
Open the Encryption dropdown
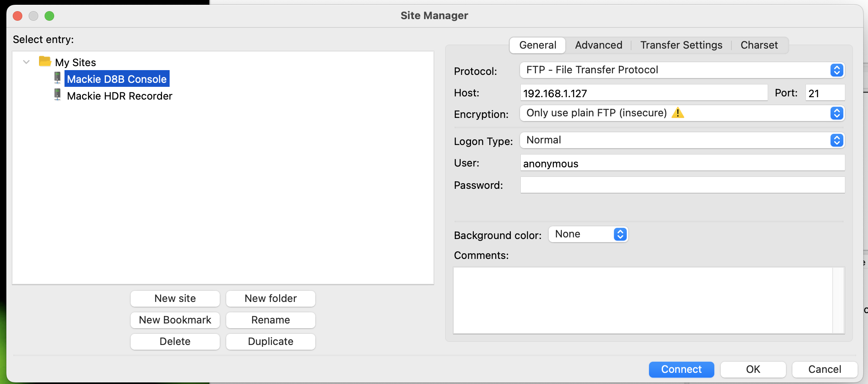[x=682, y=113]
